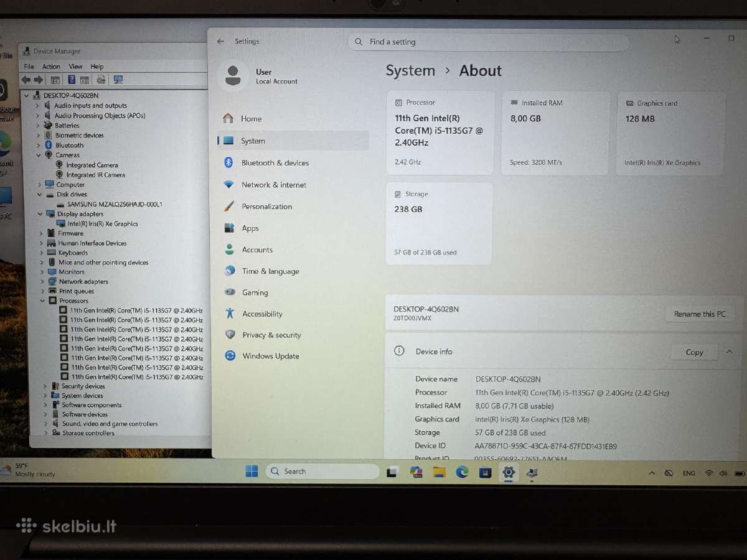Toggle the Action Pane icon in Device Manager toolbar

(x=84, y=80)
